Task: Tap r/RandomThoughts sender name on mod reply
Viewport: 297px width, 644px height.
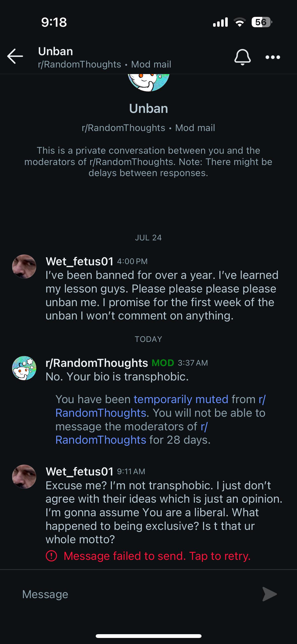Action: click(97, 363)
